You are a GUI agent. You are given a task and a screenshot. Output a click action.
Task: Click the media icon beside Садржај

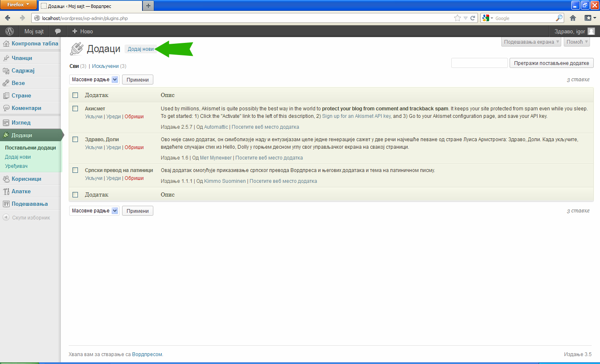click(x=6, y=71)
